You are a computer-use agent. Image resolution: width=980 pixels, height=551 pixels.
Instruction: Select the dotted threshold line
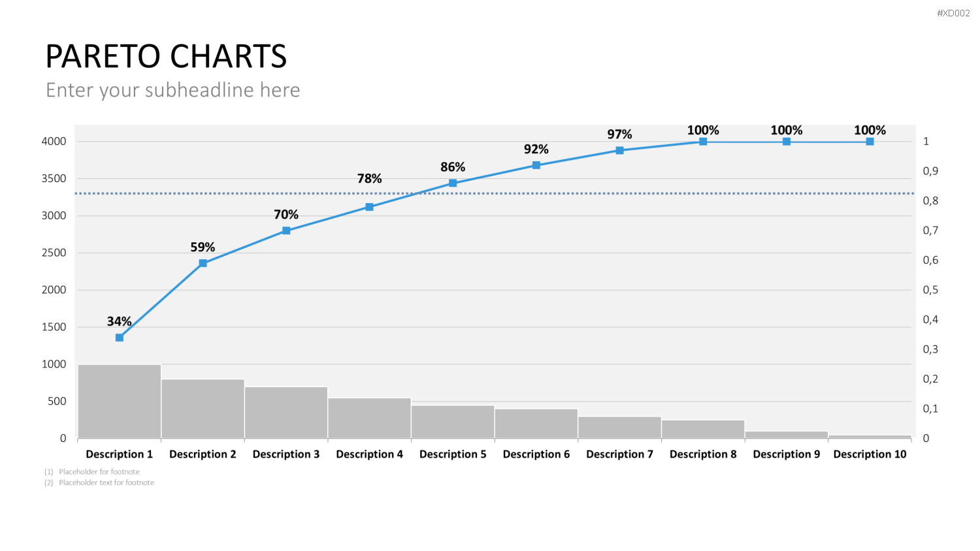(x=495, y=193)
